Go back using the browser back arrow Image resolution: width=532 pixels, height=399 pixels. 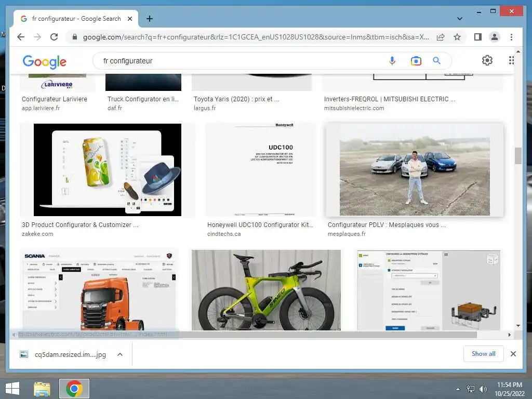21,37
